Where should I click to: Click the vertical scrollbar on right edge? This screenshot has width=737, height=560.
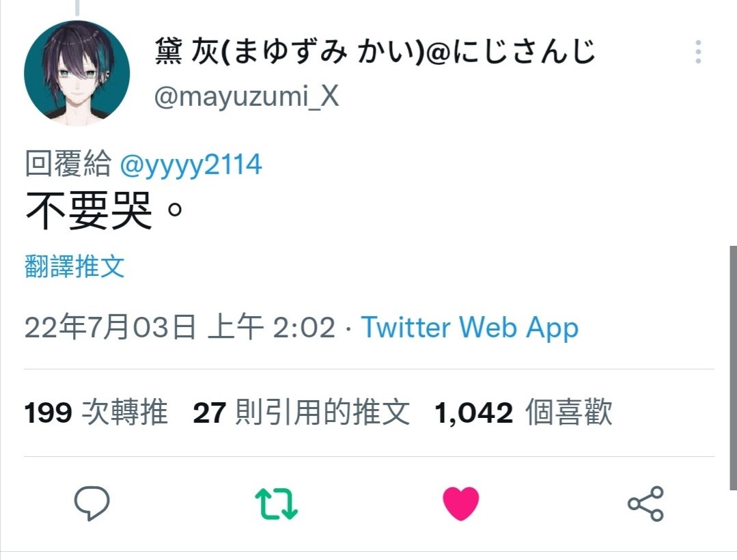(733, 368)
